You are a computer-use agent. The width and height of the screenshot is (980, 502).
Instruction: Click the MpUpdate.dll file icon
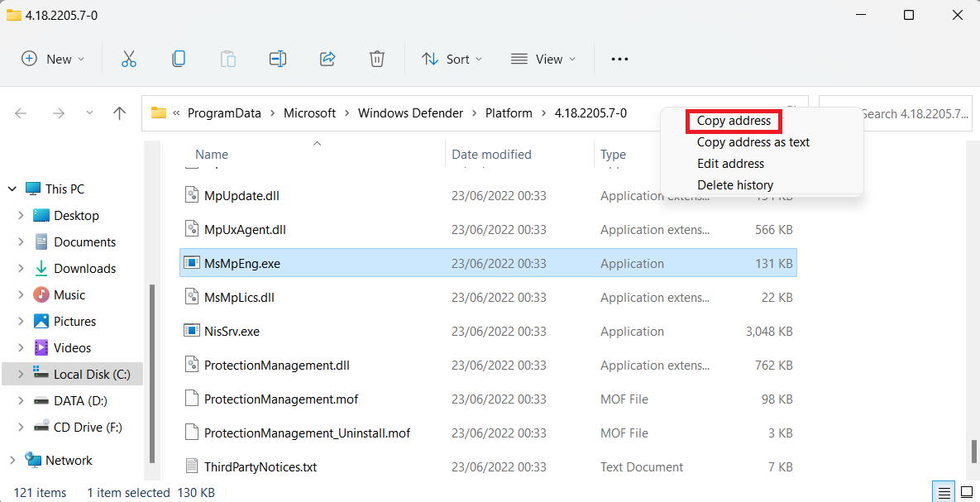pyautogui.click(x=191, y=196)
